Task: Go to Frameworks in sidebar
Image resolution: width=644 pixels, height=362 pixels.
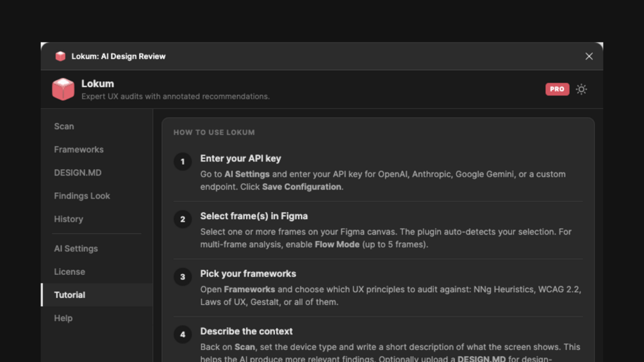Action: pyautogui.click(x=79, y=149)
